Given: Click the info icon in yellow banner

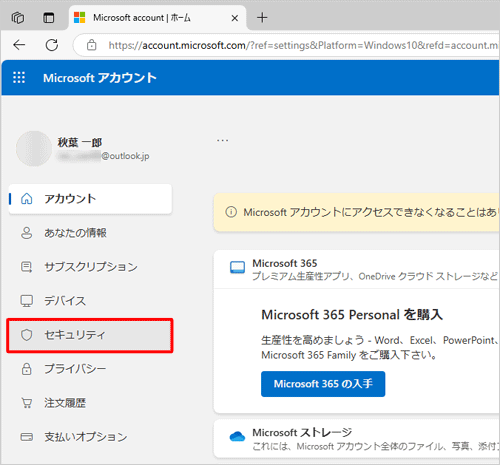Looking at the screenshot, I should [x=231, y=212].
